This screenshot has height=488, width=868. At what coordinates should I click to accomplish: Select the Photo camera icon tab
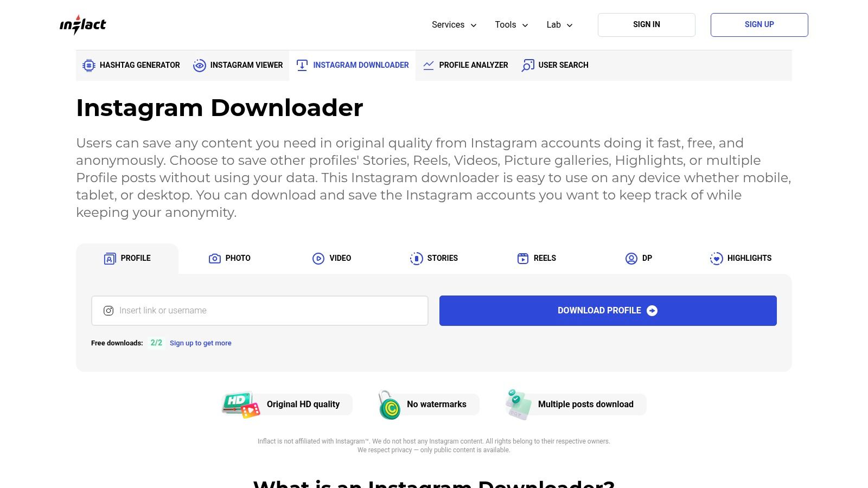pyautogui.click(x=215, y=259)
